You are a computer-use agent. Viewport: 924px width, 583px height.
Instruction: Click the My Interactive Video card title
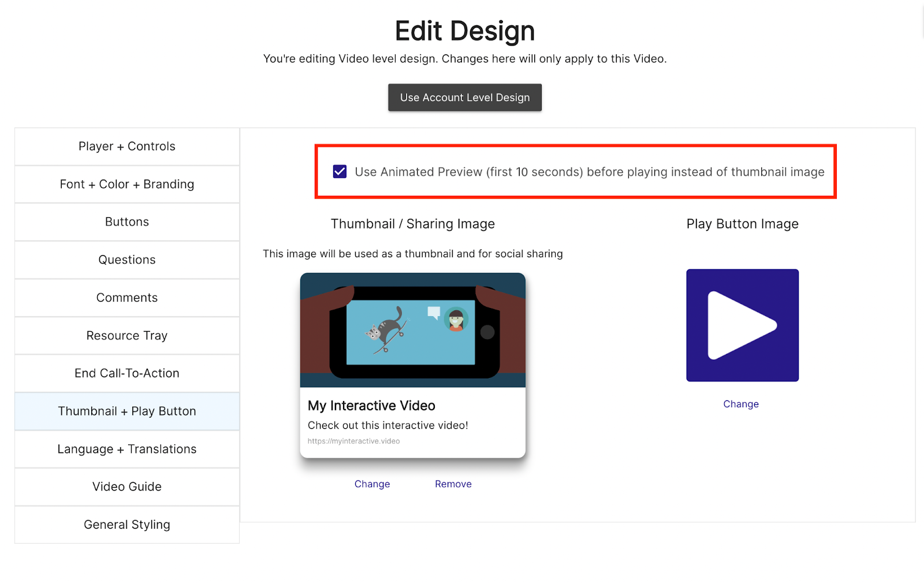(371, 406)
